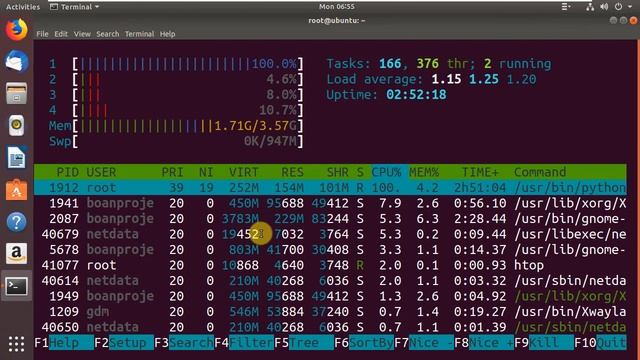
Task: Click F9 Kill in htop footer
Action: click(x=544, y=342)
